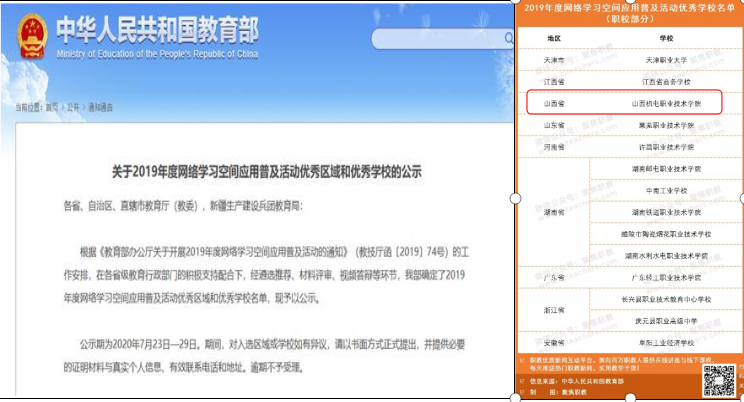Viewport: 744px width, 402px height.
Task: Open the 首页 breadcrumb link
Action: [x=51, y=108]
